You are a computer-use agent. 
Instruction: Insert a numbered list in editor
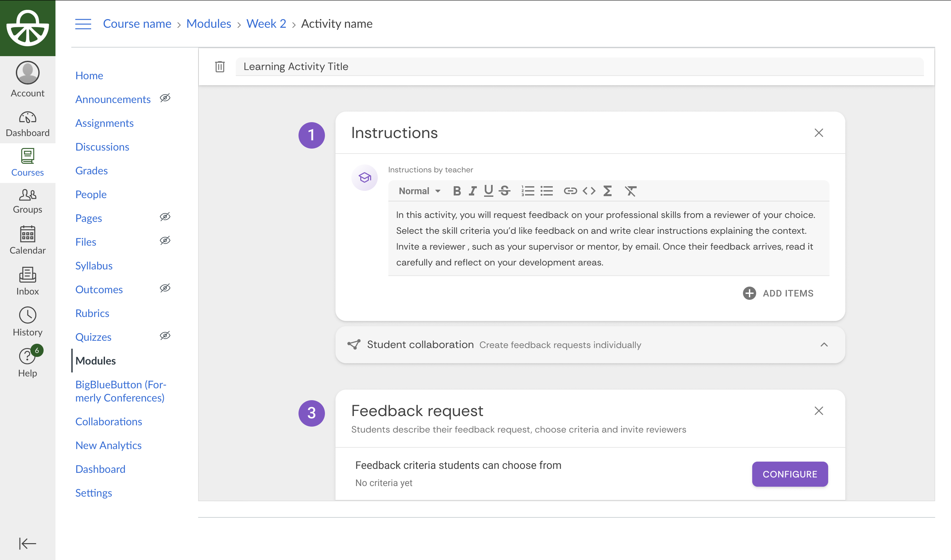[x=528, y=191]
